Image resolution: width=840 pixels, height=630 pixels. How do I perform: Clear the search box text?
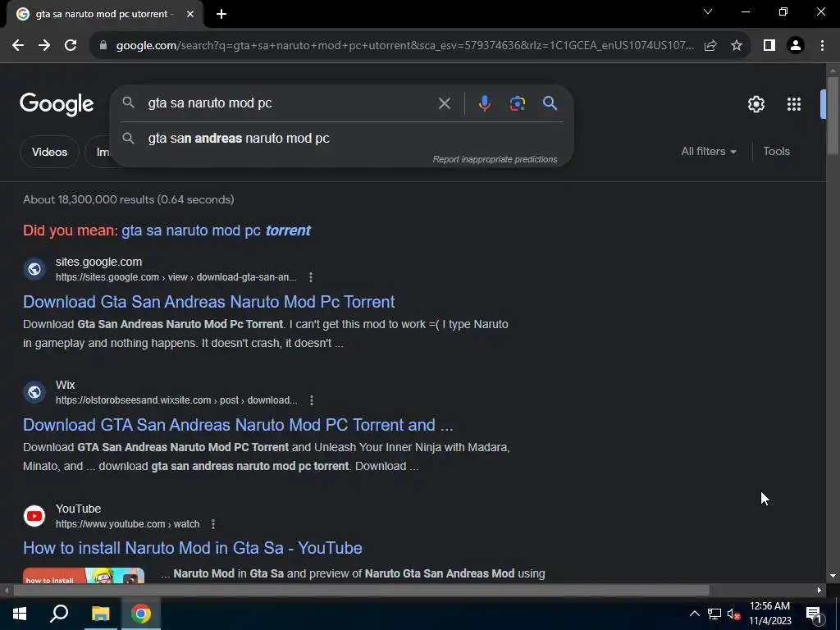(444, 103)
